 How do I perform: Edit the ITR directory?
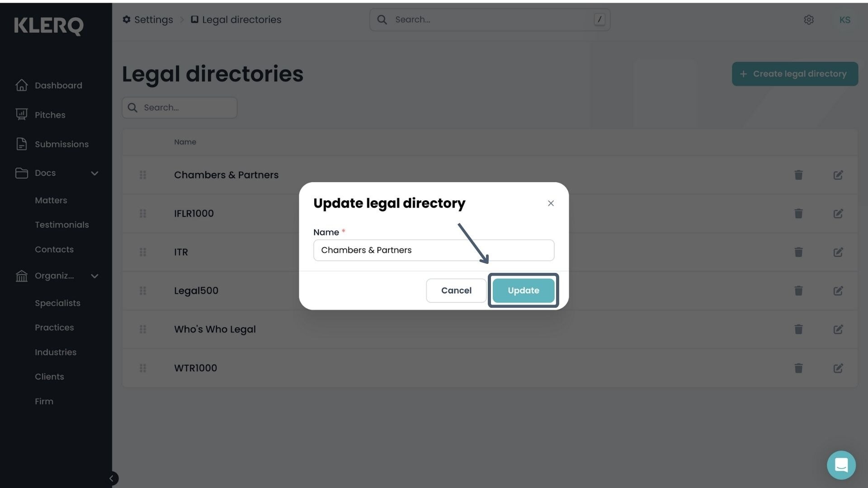click(x=838, y=252)
